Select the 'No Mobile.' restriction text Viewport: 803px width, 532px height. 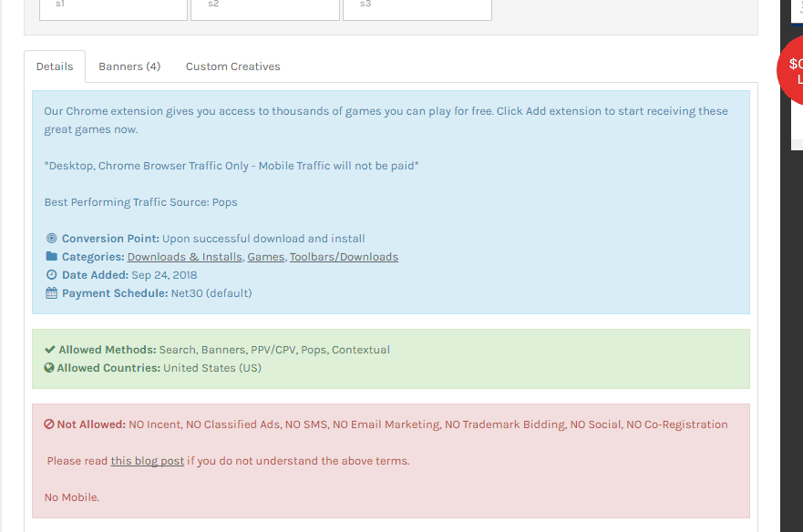72,497
